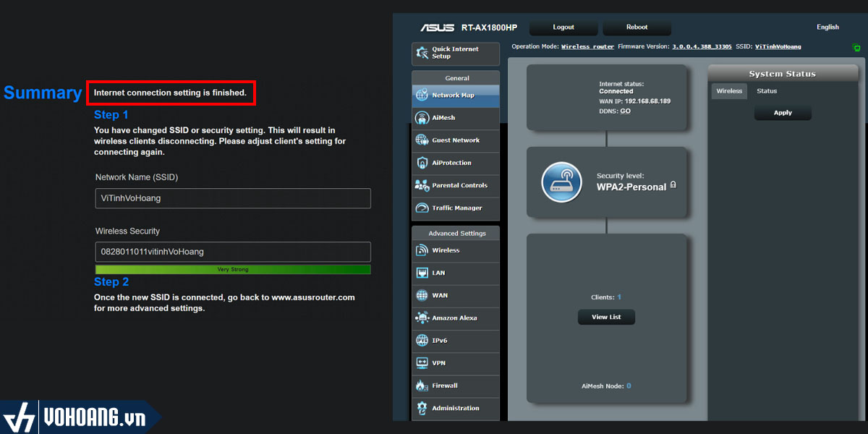Click the Step 1 heading
Screen dimensions: 868x434
click(x=111, y=115)
